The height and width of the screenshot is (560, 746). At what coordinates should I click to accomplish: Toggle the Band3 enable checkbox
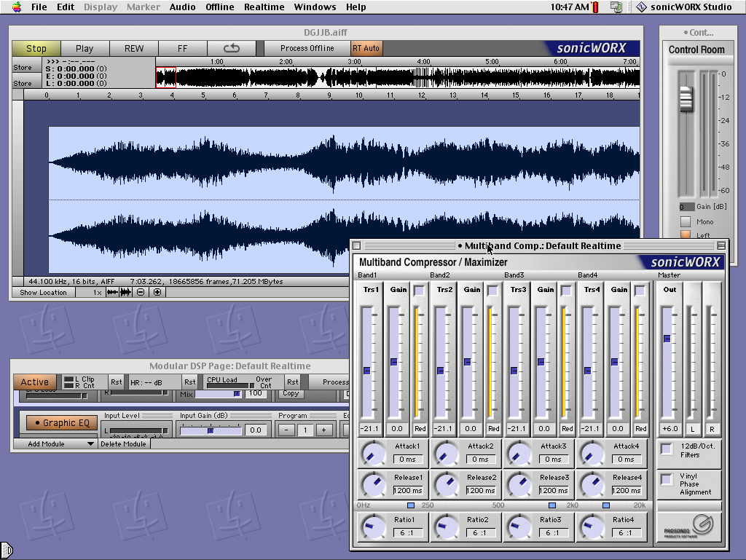tap(566, 290)
